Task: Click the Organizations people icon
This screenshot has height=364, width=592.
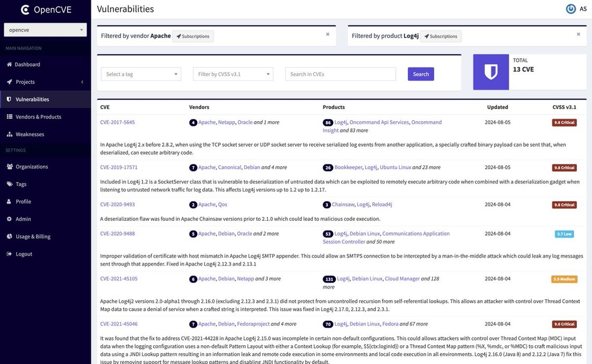Action: [x=9, y=167]
